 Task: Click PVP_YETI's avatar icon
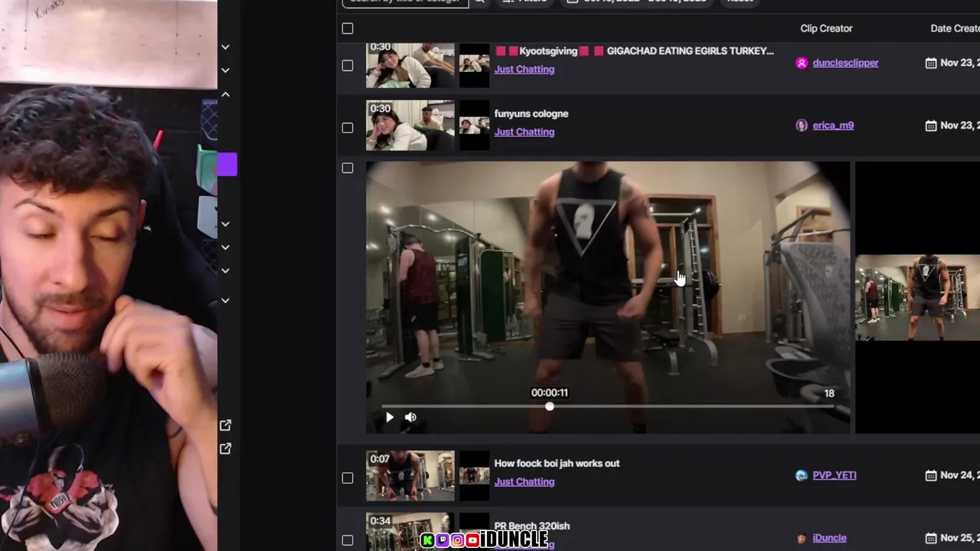click(802, 475)
